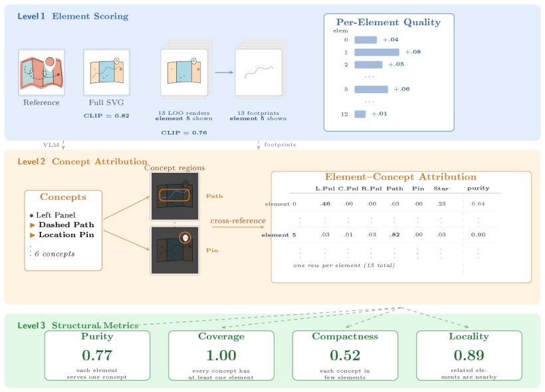545x392 pixels.
Task: Click the Reference map image
Action: [x=41, y=72]
